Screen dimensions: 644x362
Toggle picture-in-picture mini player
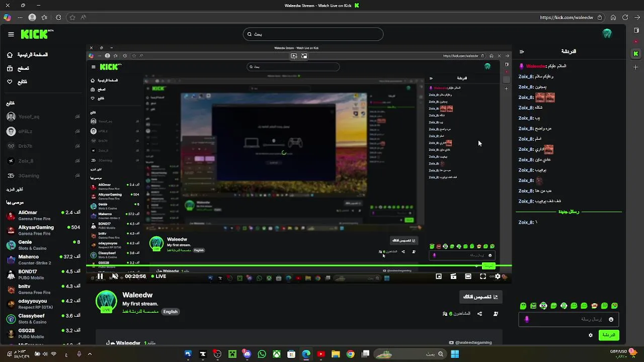click(x=439, y=276)
